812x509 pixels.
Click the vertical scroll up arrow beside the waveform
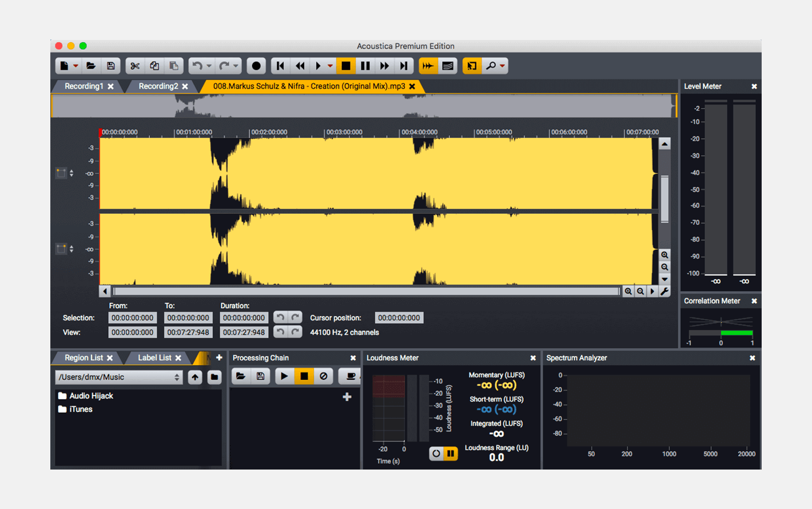664,144
